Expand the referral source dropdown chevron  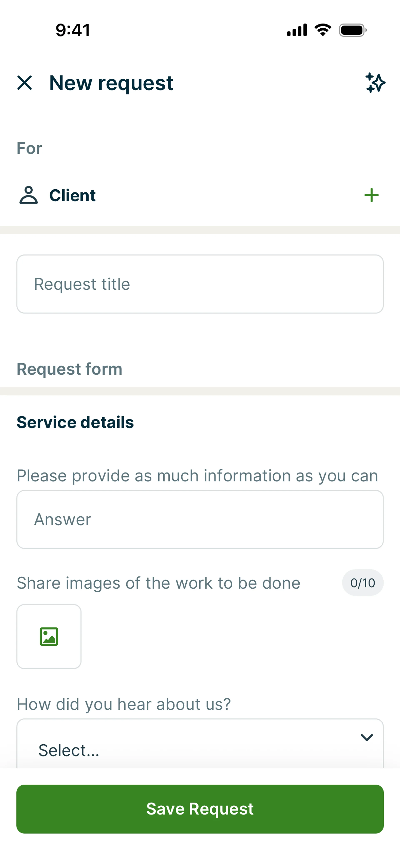coord(367,737)
